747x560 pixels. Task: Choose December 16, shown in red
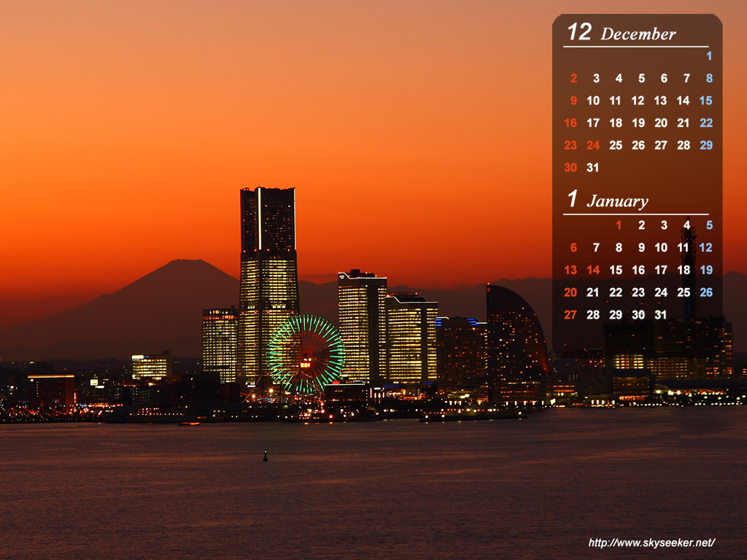click(570, 122)
